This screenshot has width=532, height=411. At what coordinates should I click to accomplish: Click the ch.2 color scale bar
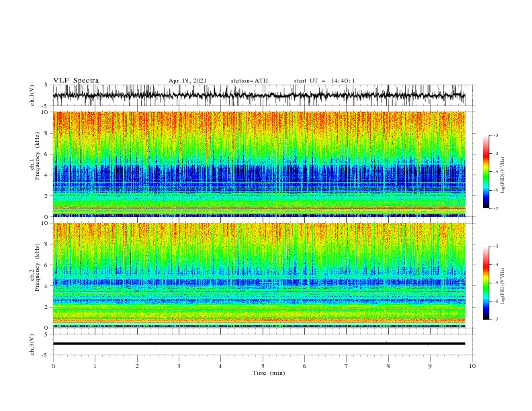click(x=486, y=283)
